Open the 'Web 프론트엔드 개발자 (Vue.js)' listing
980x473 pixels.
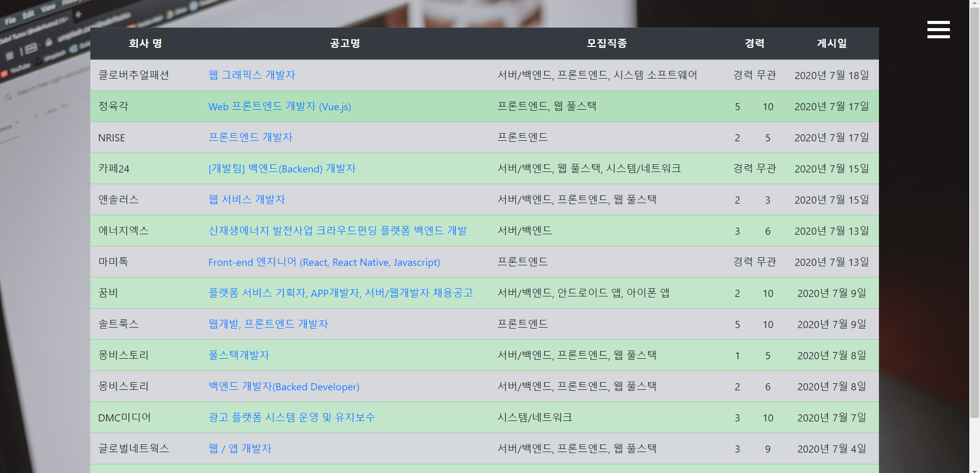coord(280,106)
